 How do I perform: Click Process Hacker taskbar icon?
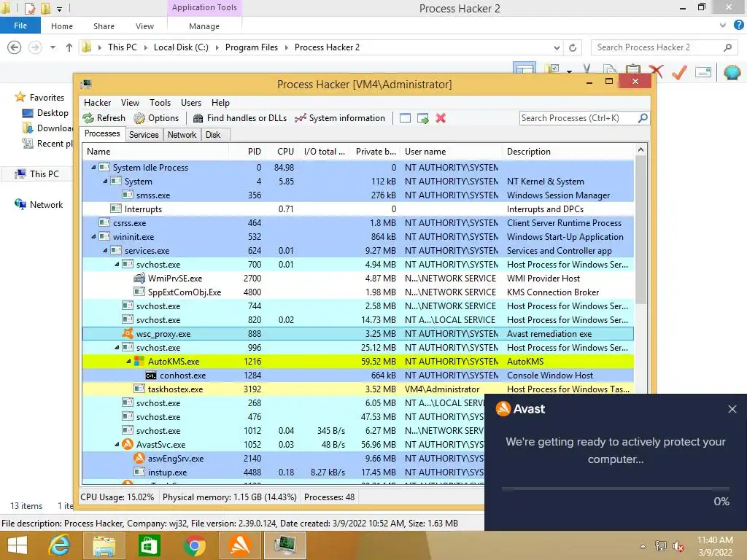(285, 545)
